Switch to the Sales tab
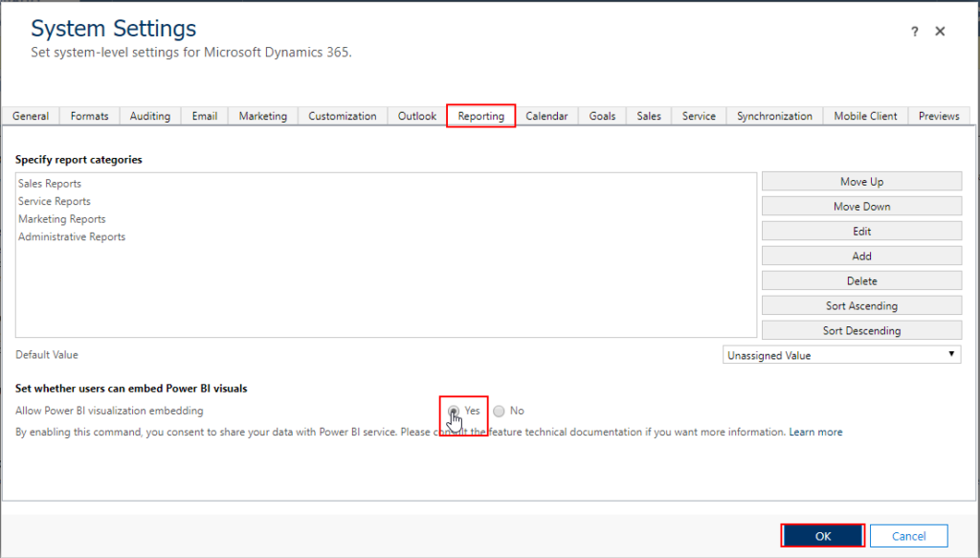This screenshot has height=558, width=980. 649,116
